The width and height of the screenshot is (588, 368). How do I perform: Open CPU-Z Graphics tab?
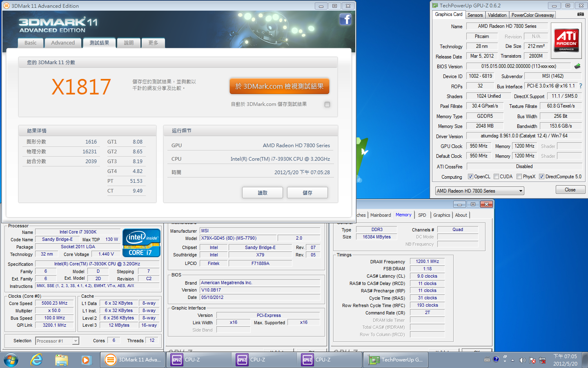coord(442,215)
